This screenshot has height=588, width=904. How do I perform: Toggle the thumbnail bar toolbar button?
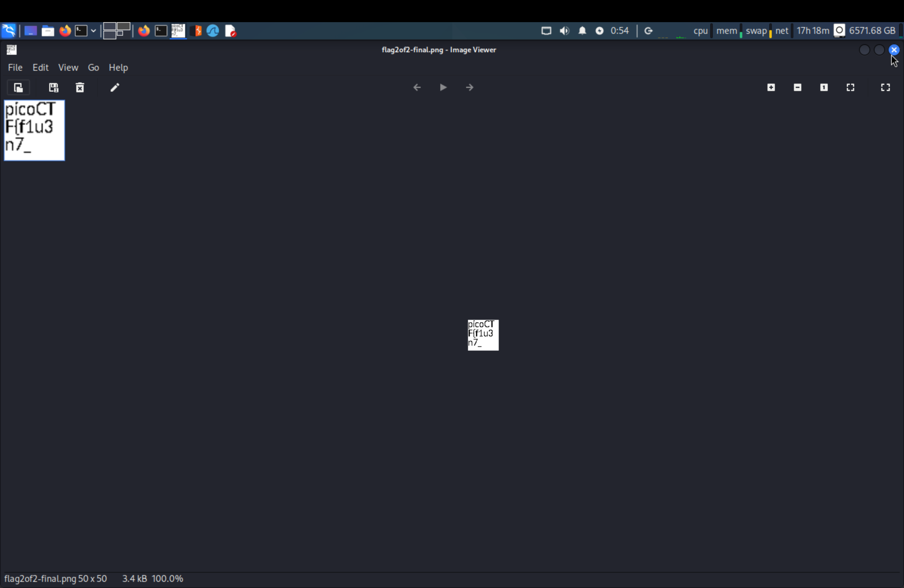coord(18,88)
